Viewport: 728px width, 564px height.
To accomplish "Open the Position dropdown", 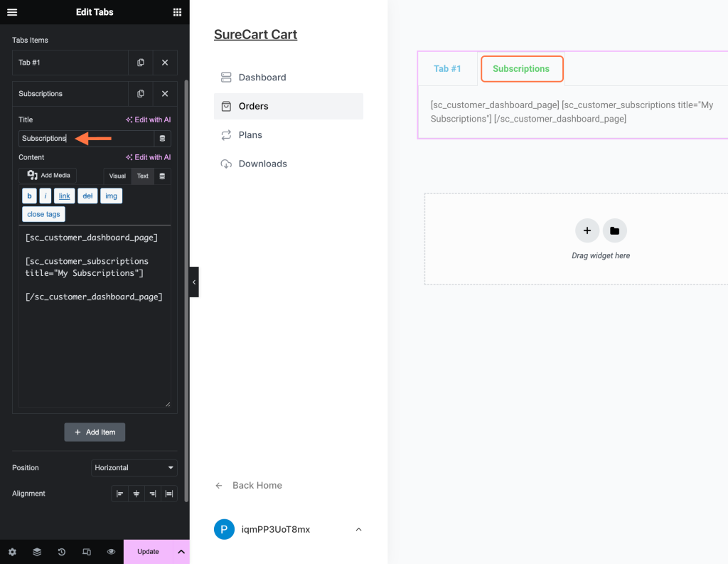I will click(x=134, y=468).
